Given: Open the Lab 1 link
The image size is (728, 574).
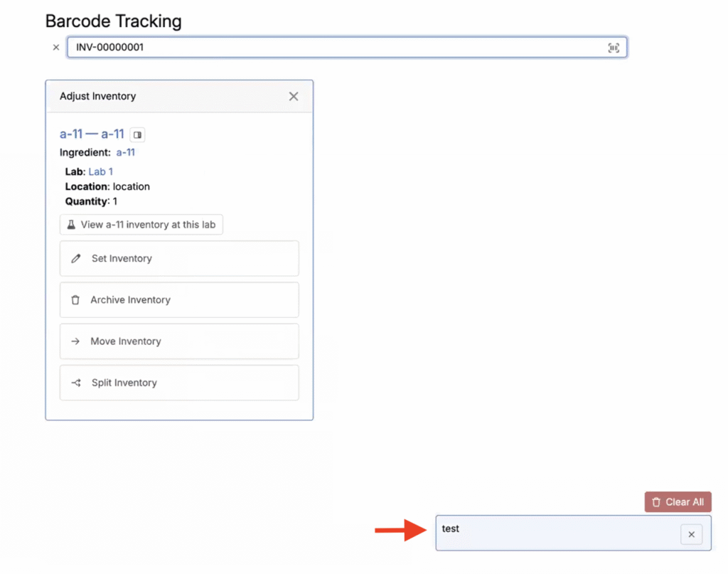Looking at the screenshot, I should click(101, 172).
